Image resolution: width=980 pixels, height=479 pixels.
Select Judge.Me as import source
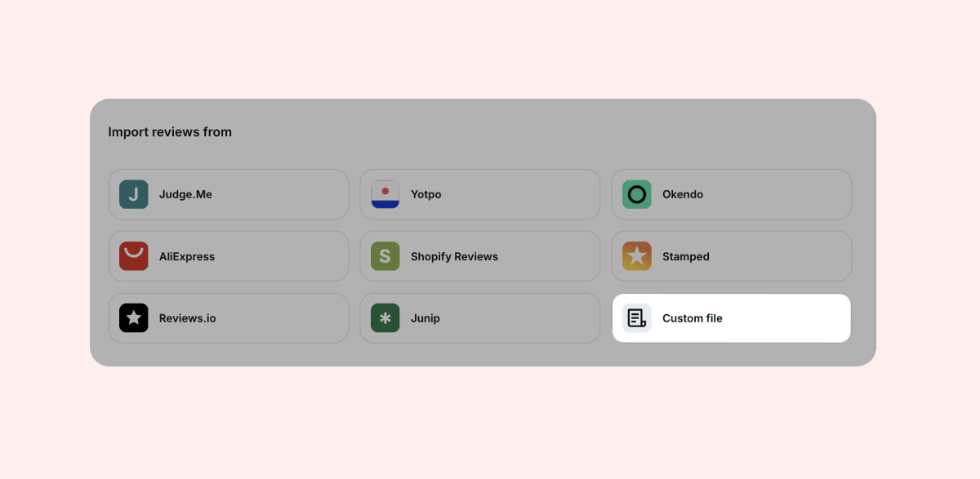[x=229, y=194]
